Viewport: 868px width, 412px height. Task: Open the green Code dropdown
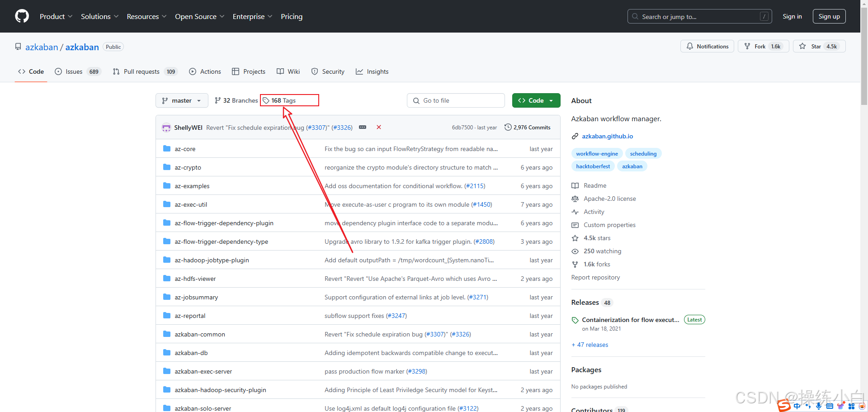536,100
